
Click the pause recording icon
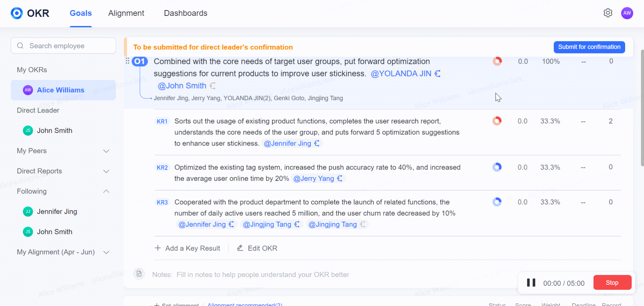click(531, 283)
